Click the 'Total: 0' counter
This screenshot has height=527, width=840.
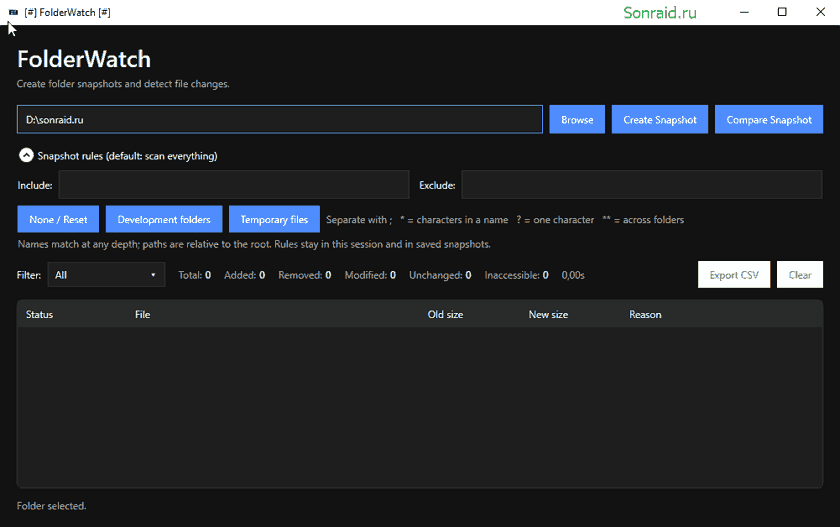[194, 275]
